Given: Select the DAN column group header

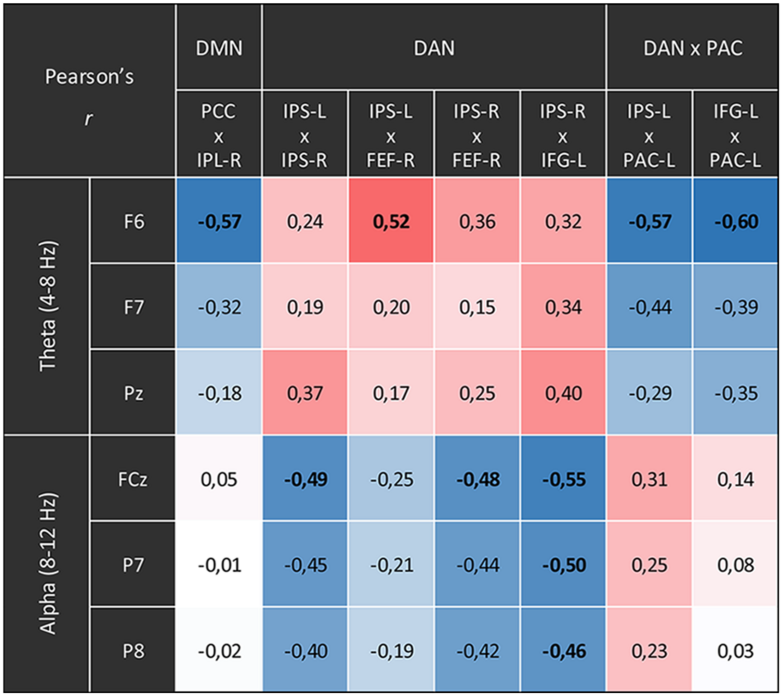Looking at the screenshot, I should coord(434,48).
